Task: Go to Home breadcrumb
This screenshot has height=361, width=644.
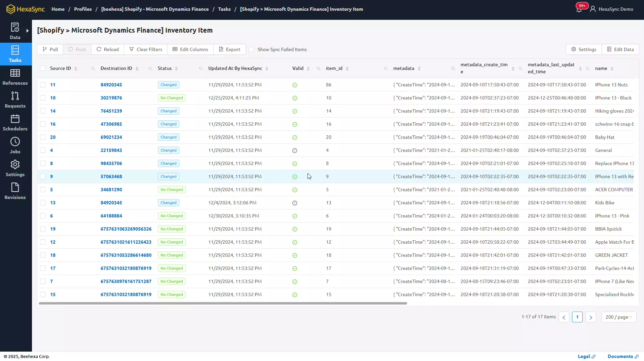Action: [58, 9]
